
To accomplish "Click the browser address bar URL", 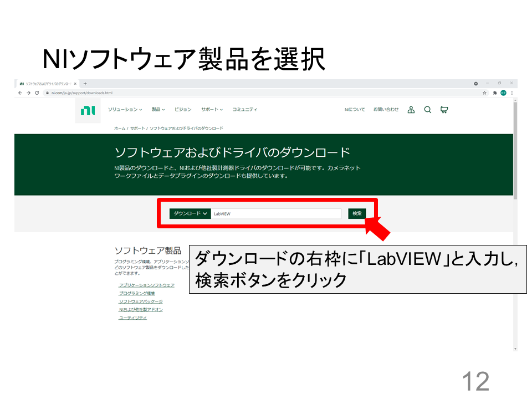I will click(x=82, y=93).
